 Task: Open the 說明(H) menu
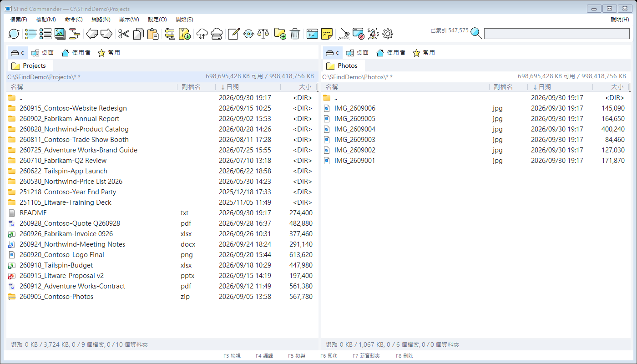[x=620, y=20]
